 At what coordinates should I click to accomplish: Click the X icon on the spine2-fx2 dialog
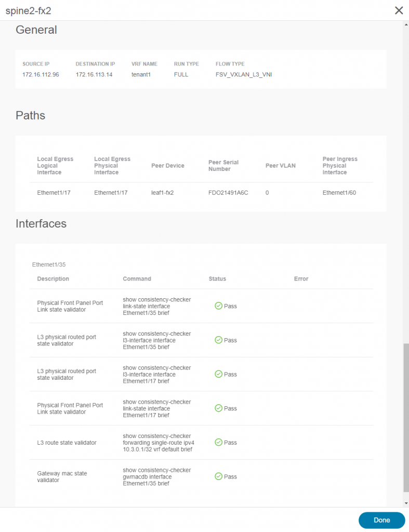(399, 10)
